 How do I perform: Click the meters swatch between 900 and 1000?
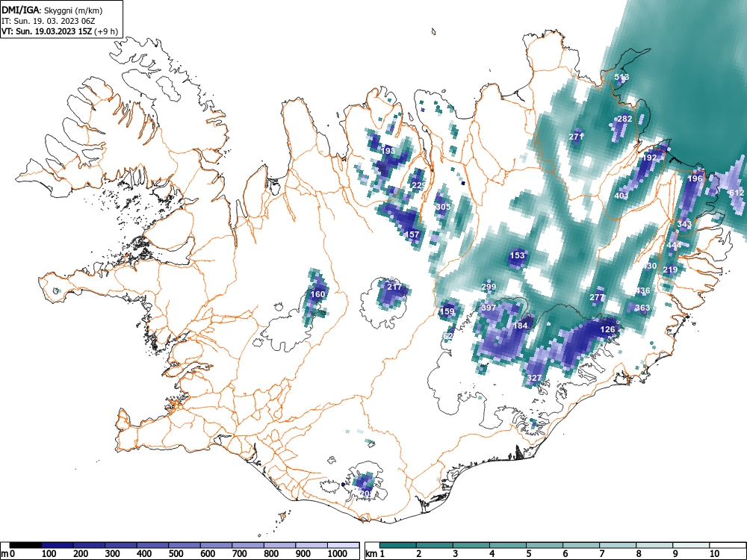click(x=311, y=545)
